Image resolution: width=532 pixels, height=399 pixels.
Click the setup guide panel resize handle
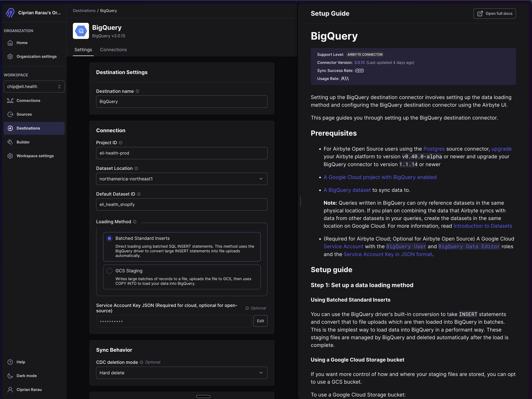tap(301, 201)
